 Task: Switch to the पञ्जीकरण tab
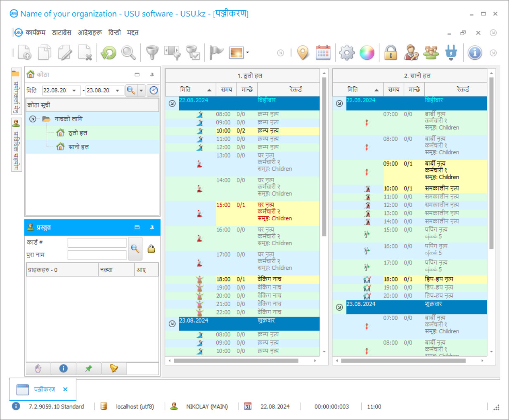point(44,389)
